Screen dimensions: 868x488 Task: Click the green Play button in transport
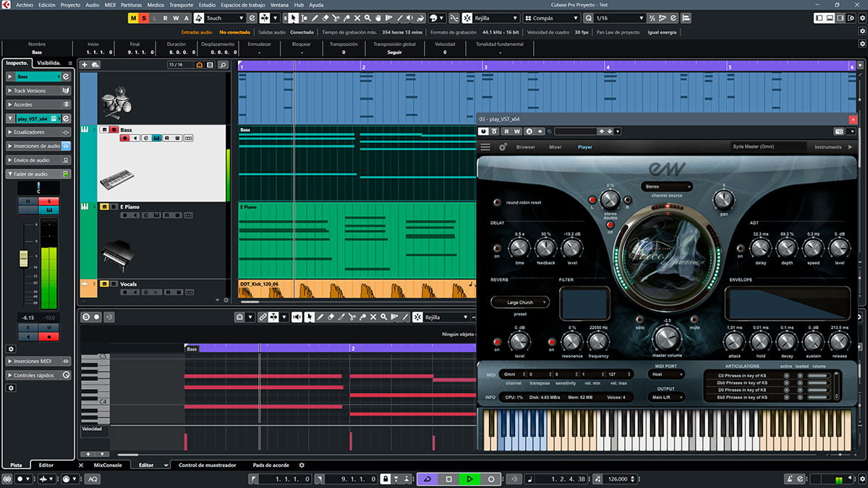[x=469, y=479]
